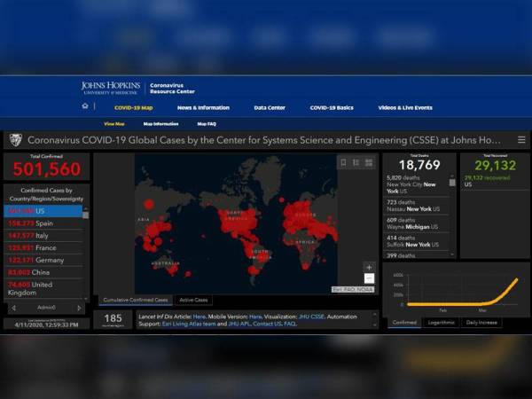The width and height of the screenshot is (532, 399).
Task: Open News & Information menu
Action: (x=203, y=107)
